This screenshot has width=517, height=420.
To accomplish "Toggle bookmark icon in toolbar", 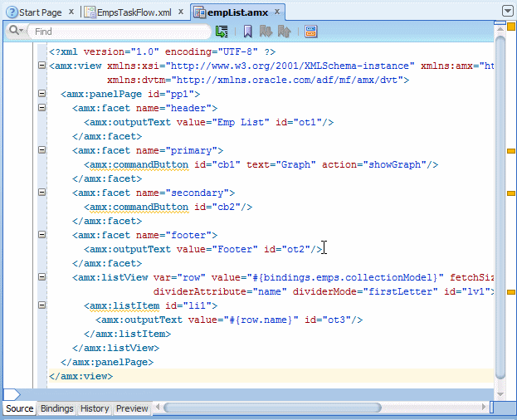I will click(x=247, y=32).
